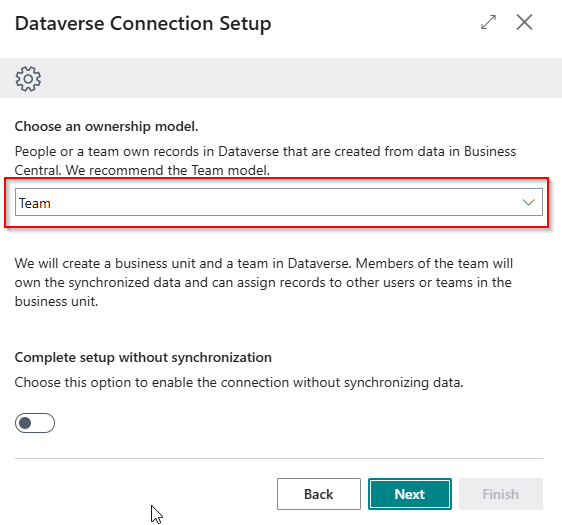
Task: Open the ownership model dropdown chevron
Action: pos(528,202)
